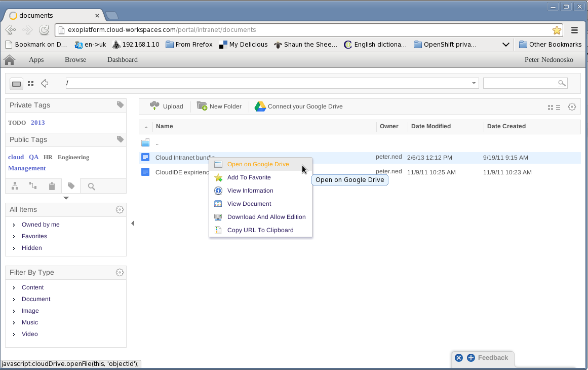
Task: Switch file listing to list view
Action: pyautogui.click(x=558, y=107)
